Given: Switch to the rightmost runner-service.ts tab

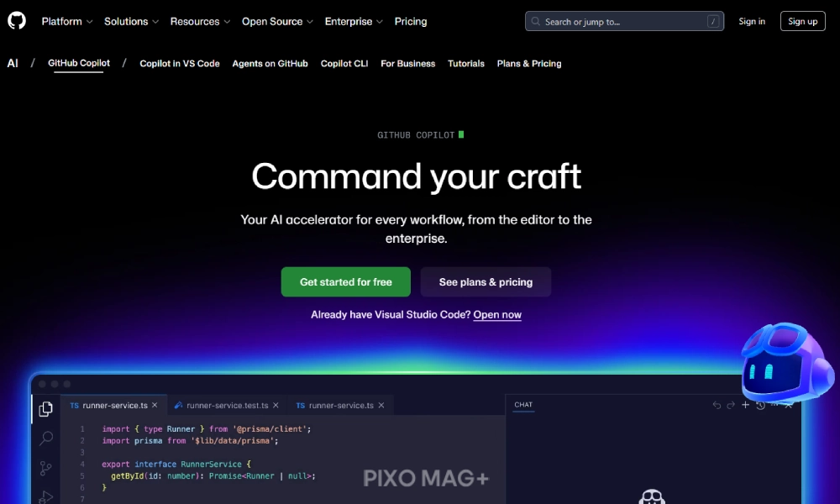Looking at the screenshot, I should (340, 405).
